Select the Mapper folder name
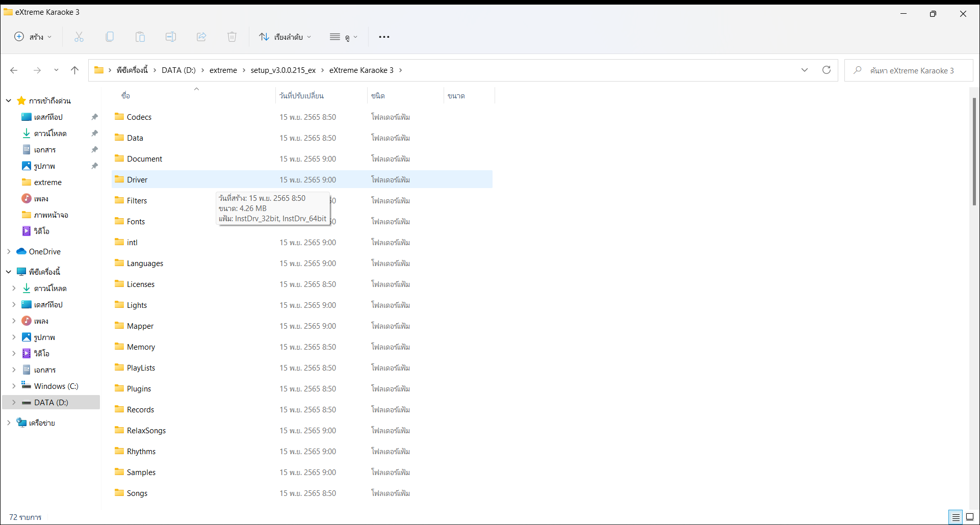The width and height of the screenshot is (980, 525). tap(140, 326)
